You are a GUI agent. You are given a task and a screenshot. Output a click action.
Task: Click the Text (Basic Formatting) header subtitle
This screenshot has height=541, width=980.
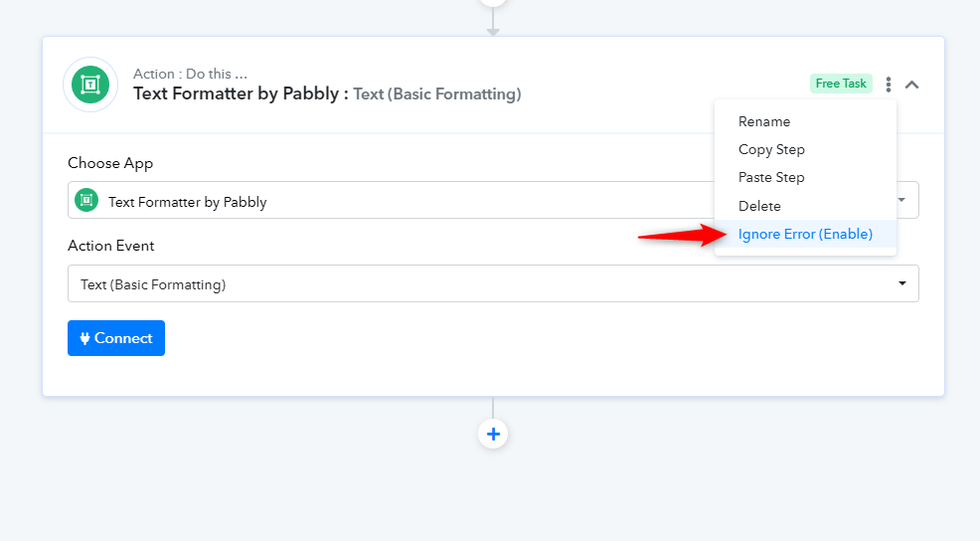pyautogui.click(x=437, y=94)
